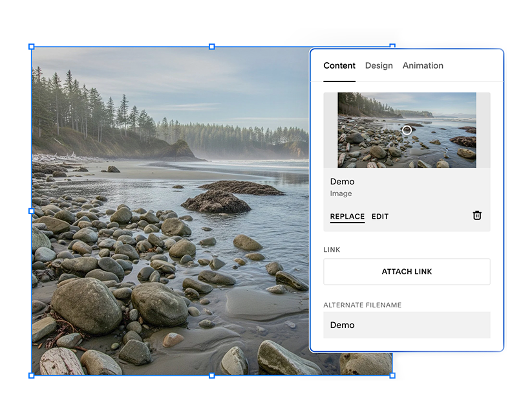Select the top-left resize handle

(32, 47)
